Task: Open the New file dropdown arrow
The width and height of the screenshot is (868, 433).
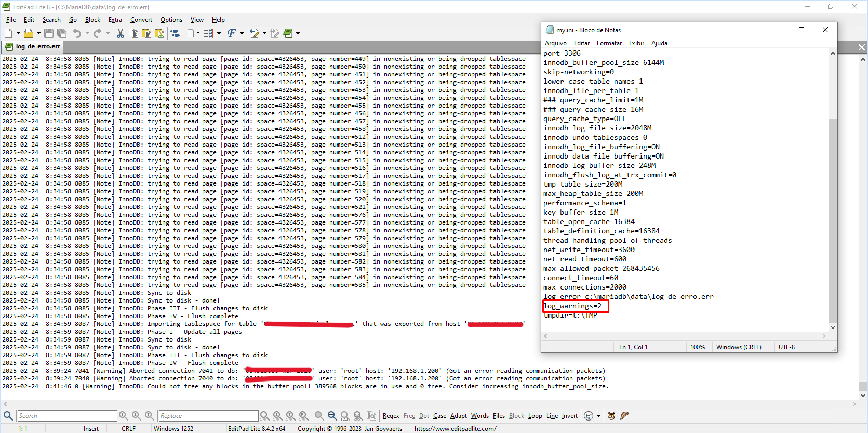Action: pos(18,33)
